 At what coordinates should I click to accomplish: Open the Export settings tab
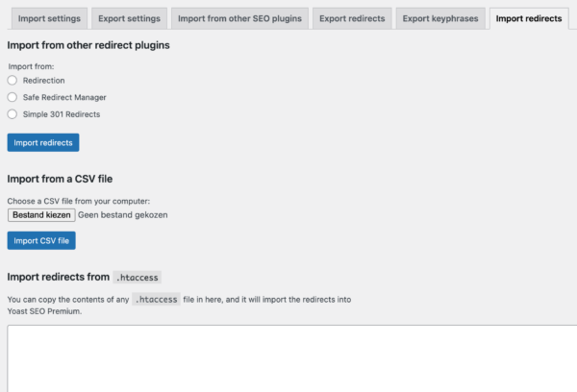pos(129,18)
